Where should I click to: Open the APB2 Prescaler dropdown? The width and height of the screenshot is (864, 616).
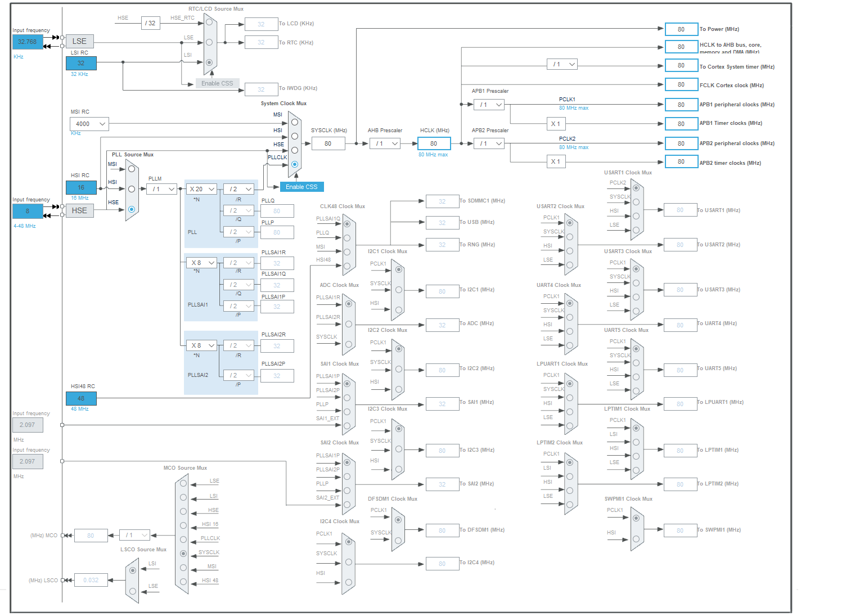pyautogui.click(x=489, y=143)
